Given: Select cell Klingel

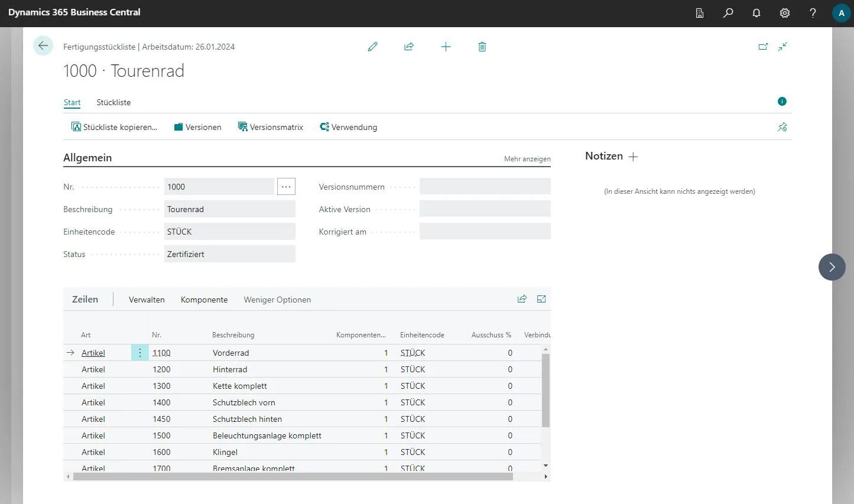Looking at the screenshot, I should [225, 452].
